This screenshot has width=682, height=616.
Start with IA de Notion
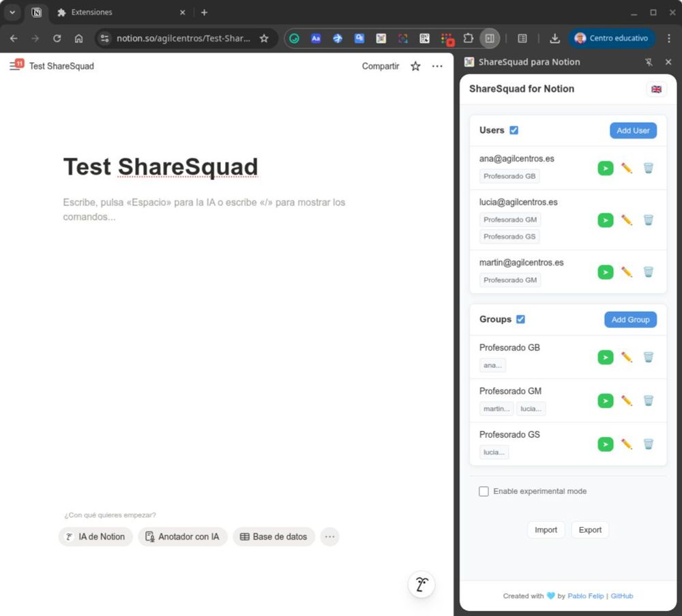click(x=95, y=537)
